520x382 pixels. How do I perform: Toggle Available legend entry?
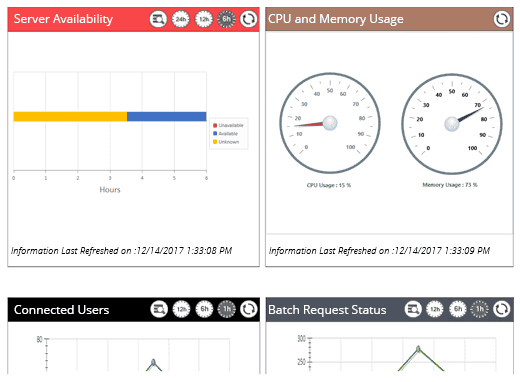point(226,134)
